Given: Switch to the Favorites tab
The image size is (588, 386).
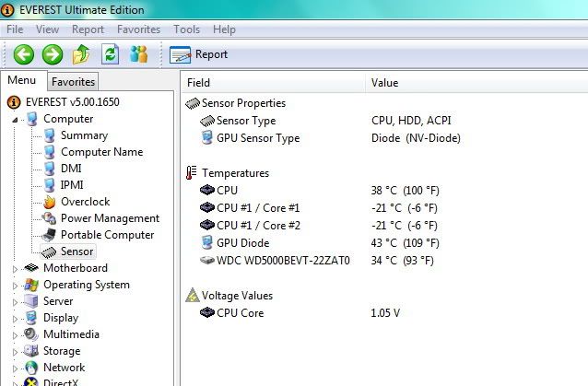Looking at the screenshot, I should coord(73,82).
